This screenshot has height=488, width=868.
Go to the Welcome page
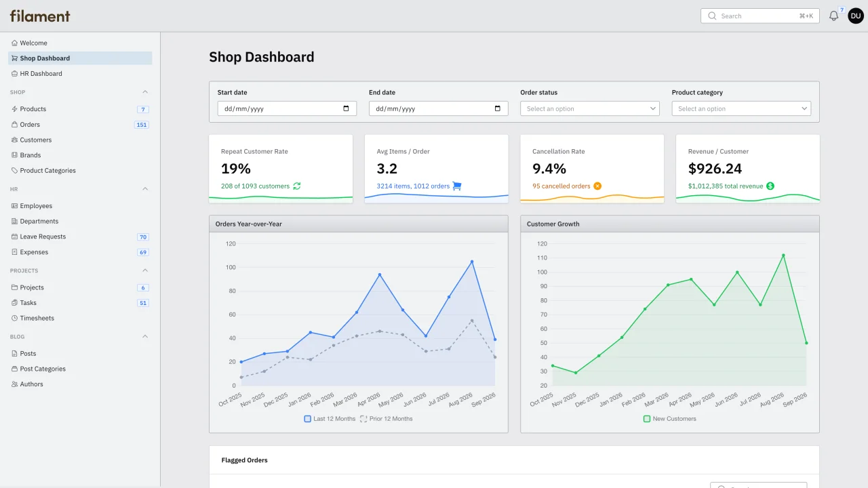[80, 43]
